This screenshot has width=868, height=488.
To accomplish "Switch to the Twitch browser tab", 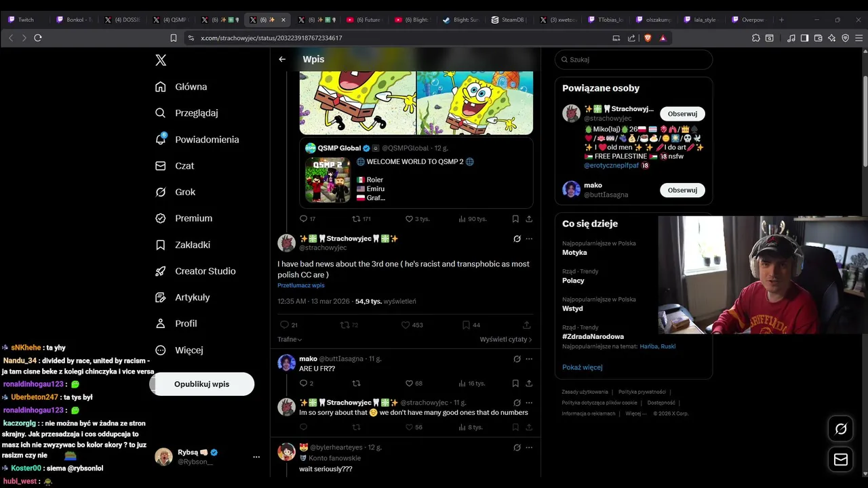I will (x=27, y=20).
